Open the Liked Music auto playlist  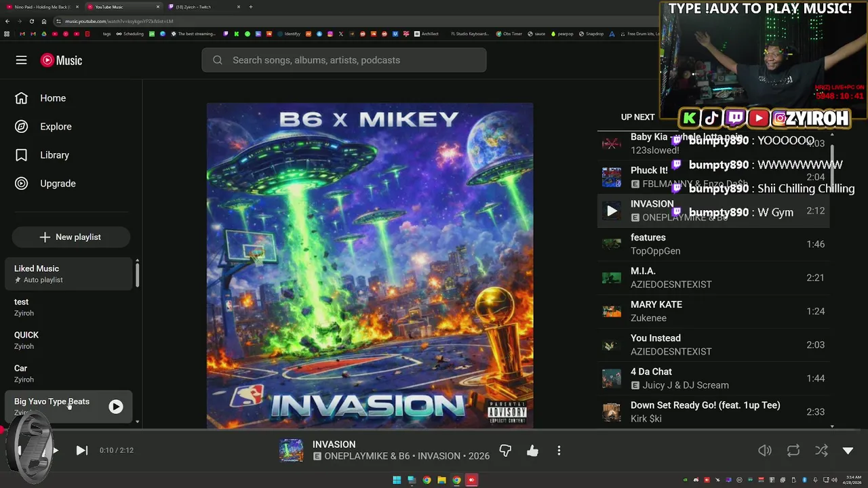[x=68, y=274]
